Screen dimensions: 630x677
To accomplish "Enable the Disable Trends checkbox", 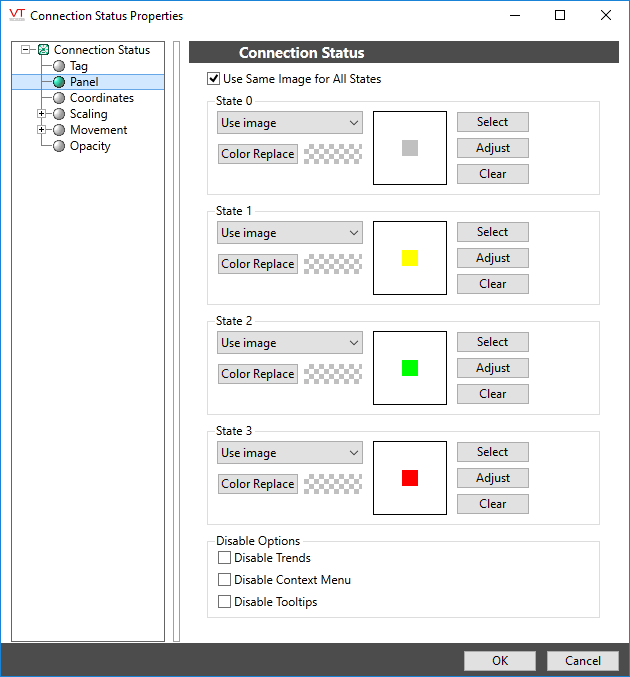I will [224, 558].
